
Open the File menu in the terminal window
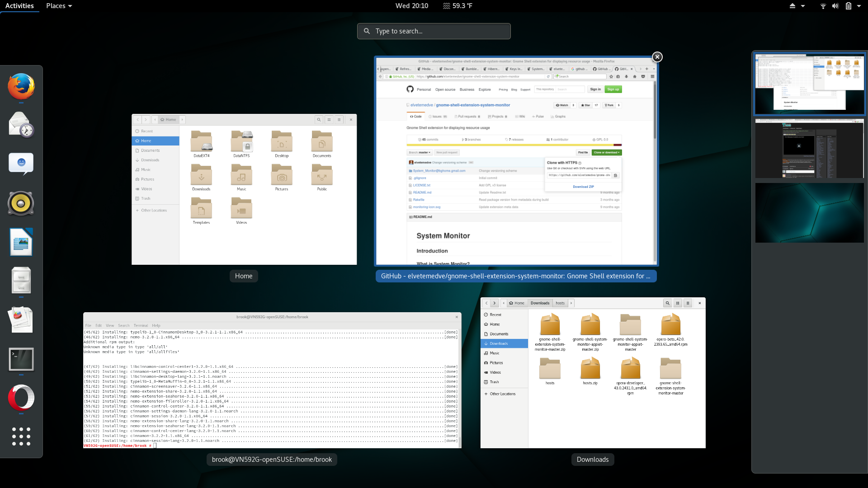click(x=88, y=325)
